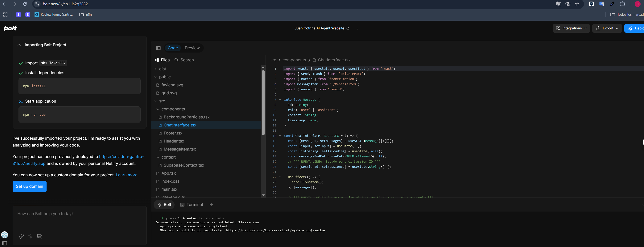Screen dimensions: 644x247
Task: Click the attach file paperclip icon
Action: 21,236
